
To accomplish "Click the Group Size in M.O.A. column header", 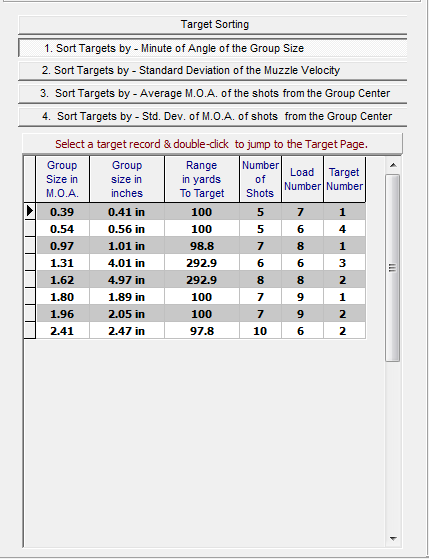I will [x=62, y=179].
